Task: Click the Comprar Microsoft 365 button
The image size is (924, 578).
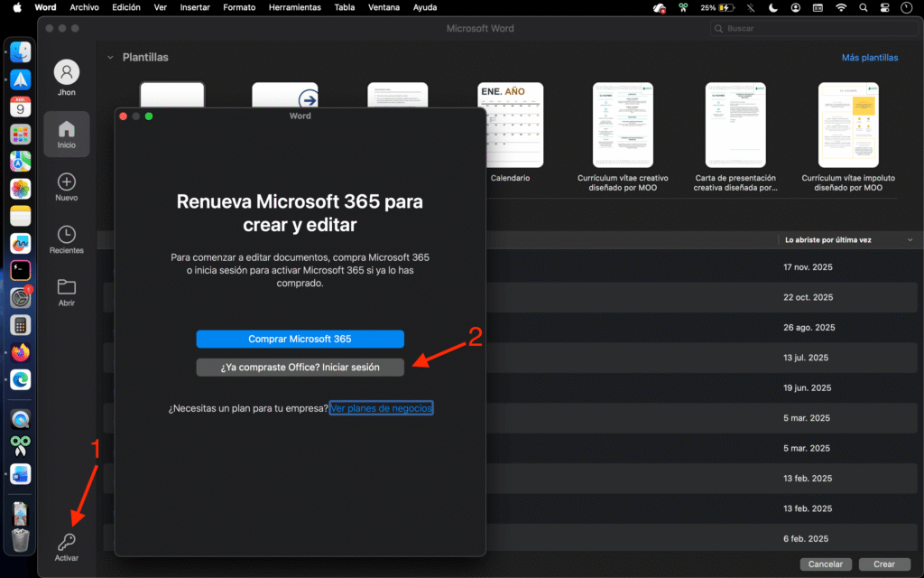Action: [x=300, y=339]
